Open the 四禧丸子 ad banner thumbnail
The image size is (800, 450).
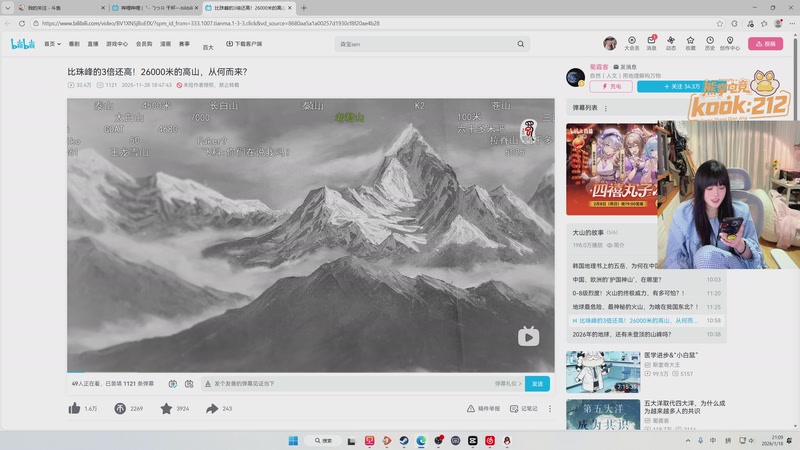(612, 169)
